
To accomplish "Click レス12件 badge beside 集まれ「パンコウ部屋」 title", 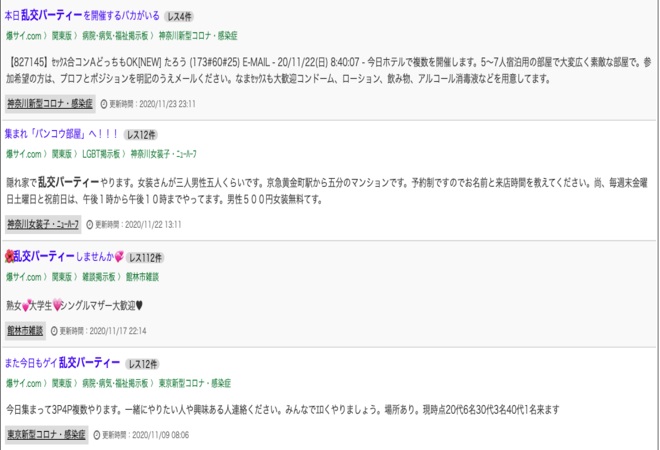I will click(141, 135).
